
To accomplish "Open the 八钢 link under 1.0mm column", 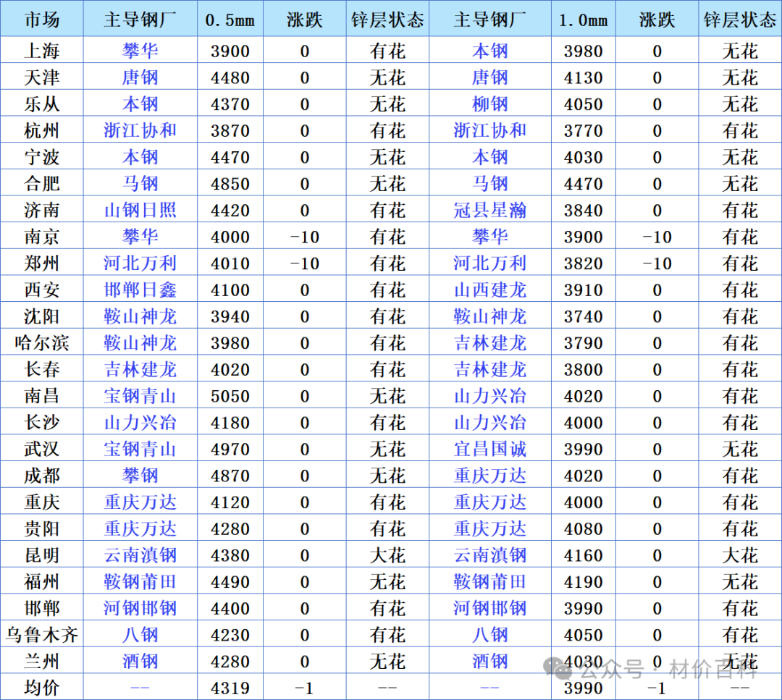I will [x=489, y=635].
